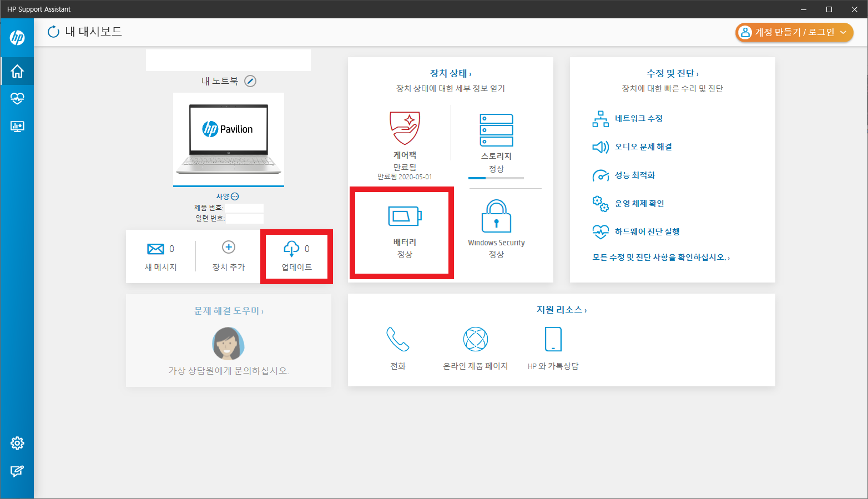This screenshot has height=499, width=868.
Task: Click the 내 노트북 label
Action: pyautogui.click(x=220, y=81)
